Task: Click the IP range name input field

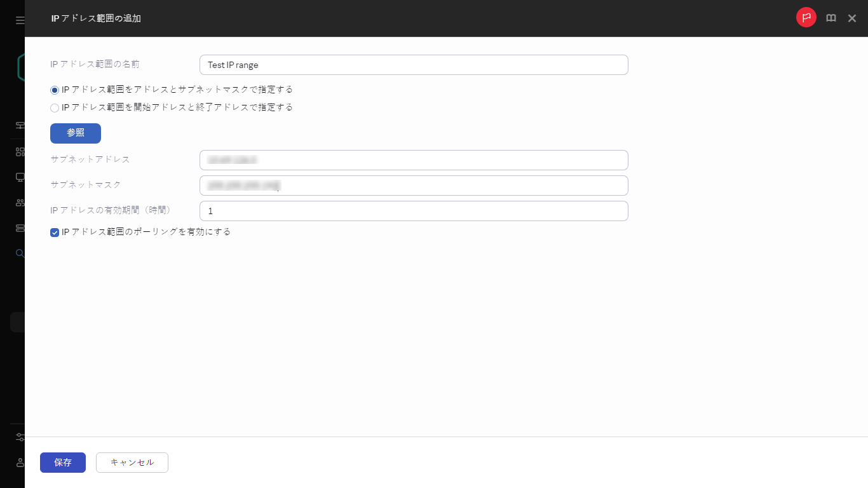Action: click(413, 65)
